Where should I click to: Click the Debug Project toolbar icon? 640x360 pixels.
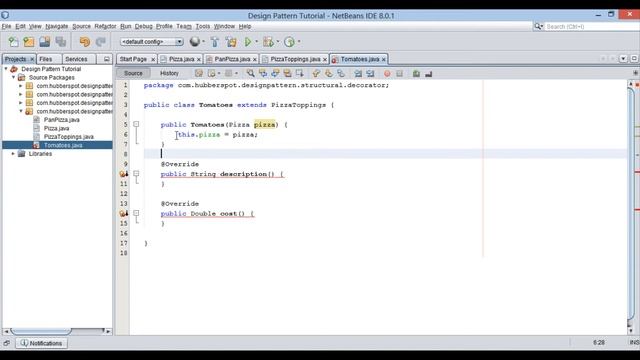tap(268, 42)
